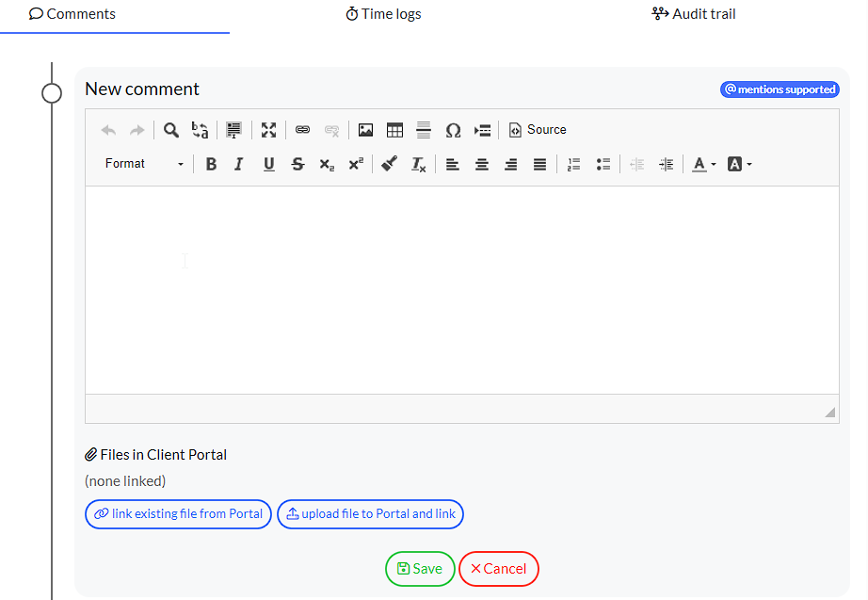Insert special character with Omega icon
868x600 pixels.
point(453,130)
